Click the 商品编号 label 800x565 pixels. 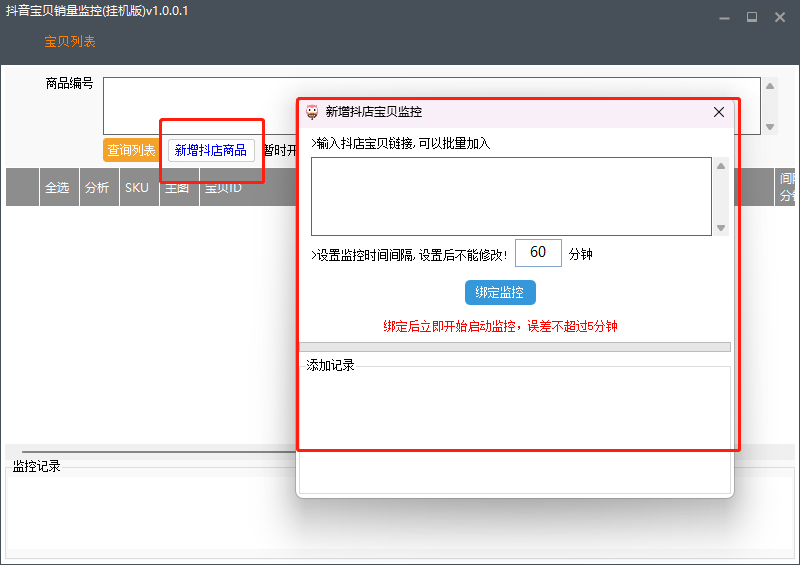(x=69, y=83)
